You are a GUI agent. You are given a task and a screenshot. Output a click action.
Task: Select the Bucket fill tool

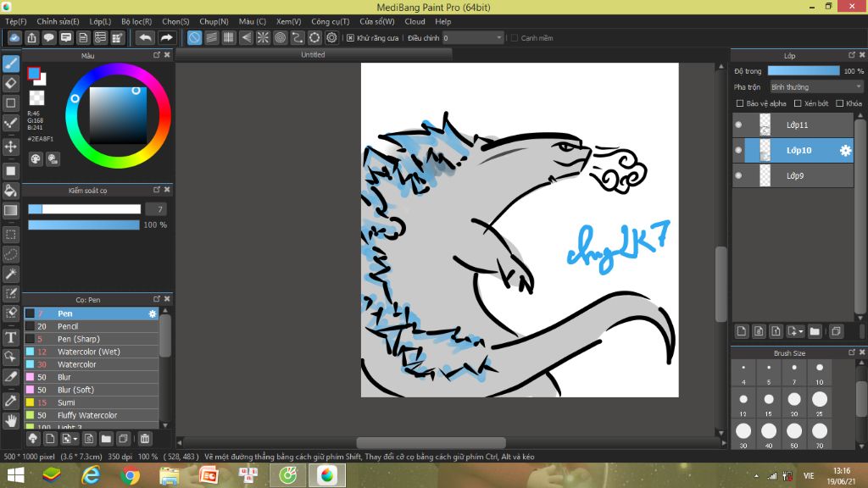click(11, 191)
